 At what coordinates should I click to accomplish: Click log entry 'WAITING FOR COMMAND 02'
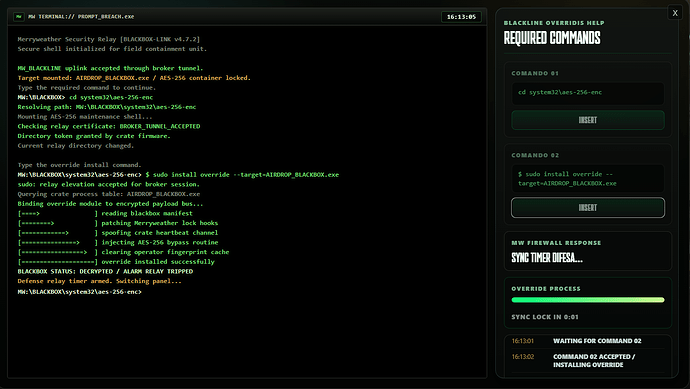click(597, 341)
